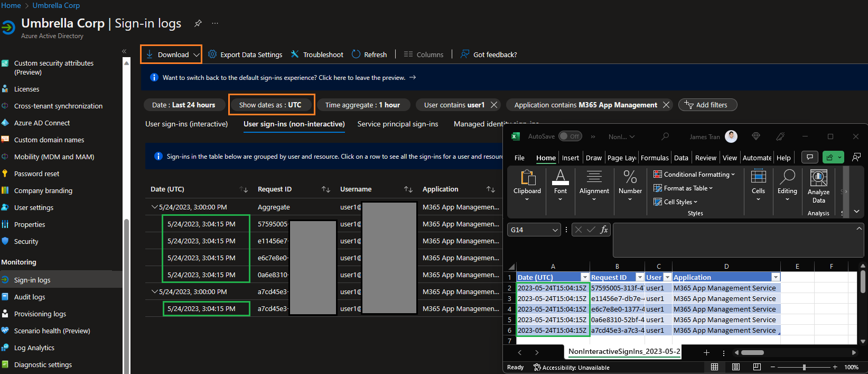Open Audit logs

point(30,297)
